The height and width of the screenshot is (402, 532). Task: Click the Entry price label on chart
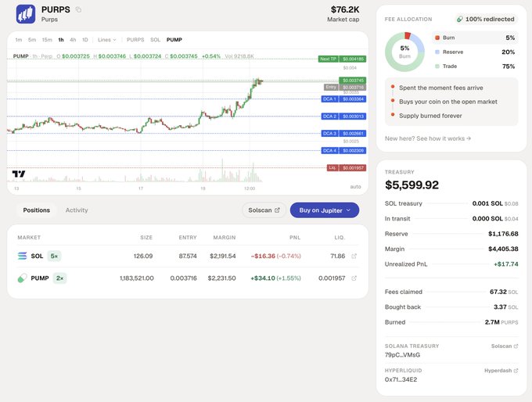(x=345, y=87)
